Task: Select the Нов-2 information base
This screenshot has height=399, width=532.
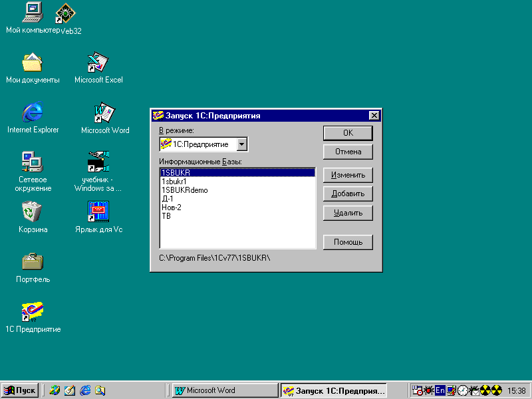Action: pos(237,207)
